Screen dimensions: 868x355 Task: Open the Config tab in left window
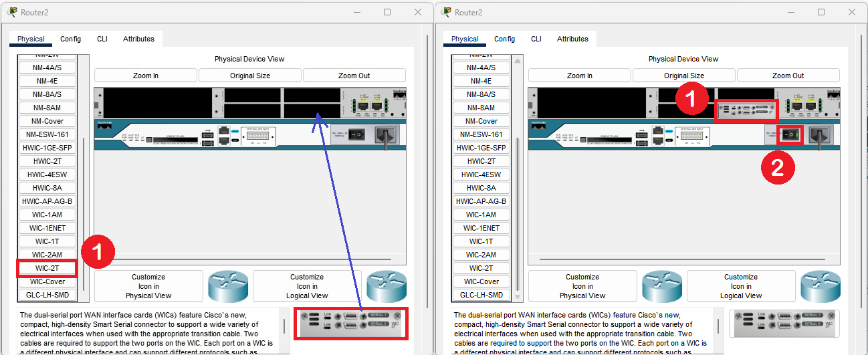click(70, 39)
